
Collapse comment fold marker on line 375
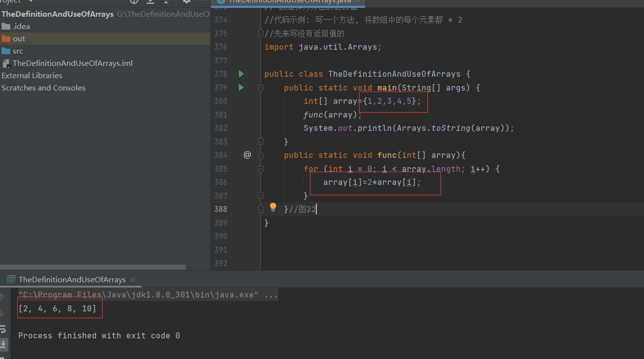pyautogui.click(x=261, y=33)
